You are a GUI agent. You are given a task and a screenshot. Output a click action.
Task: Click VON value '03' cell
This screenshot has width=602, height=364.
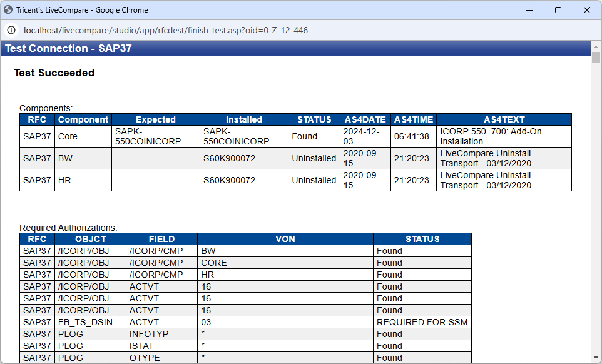coord(285,322)
